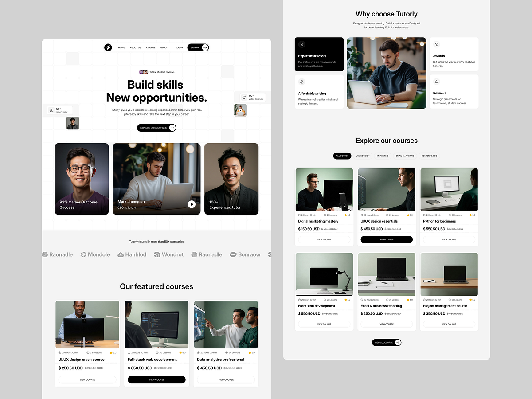Screen dimensions: 532x399
Task: Open the COURSE menu item
Action: coord(150,47)
